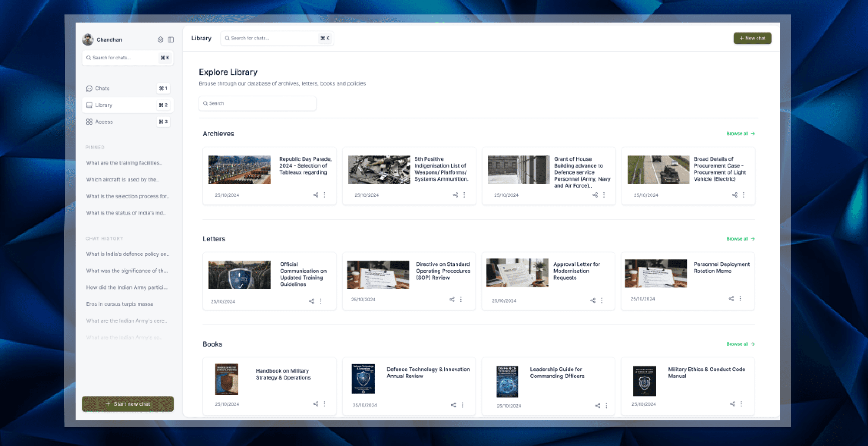Open three-dot menu on Procurement of Light Vehicle card
The image size is (868, 446).
tap(743, 195)
